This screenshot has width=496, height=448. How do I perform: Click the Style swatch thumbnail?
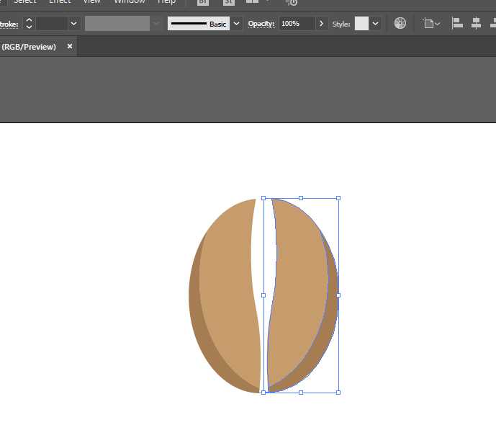coord(361,24)
